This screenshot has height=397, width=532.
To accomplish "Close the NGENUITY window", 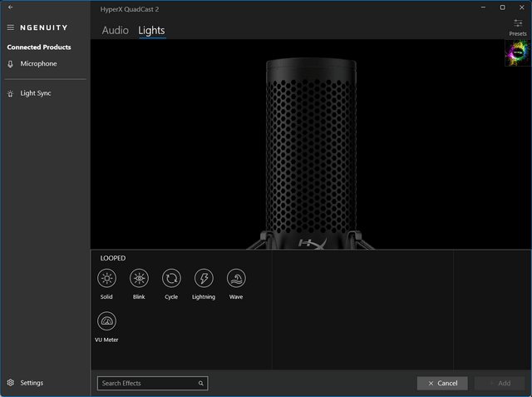I will (x=522, y=7).
